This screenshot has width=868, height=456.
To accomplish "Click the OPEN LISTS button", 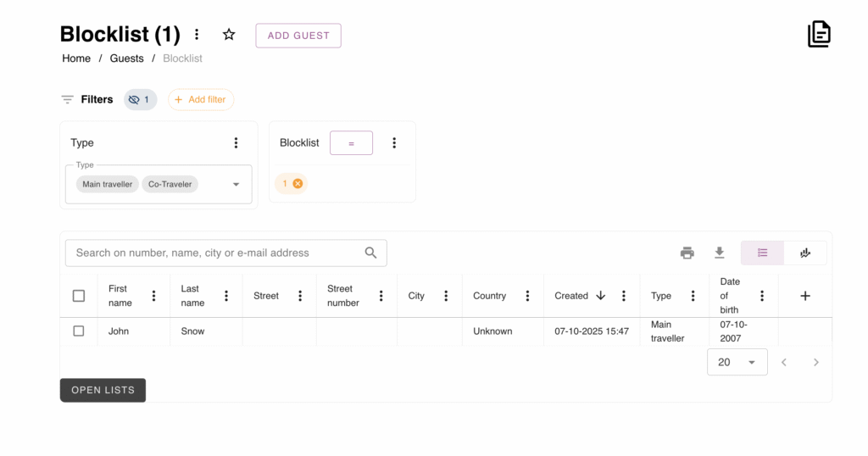I will [103, 390].
